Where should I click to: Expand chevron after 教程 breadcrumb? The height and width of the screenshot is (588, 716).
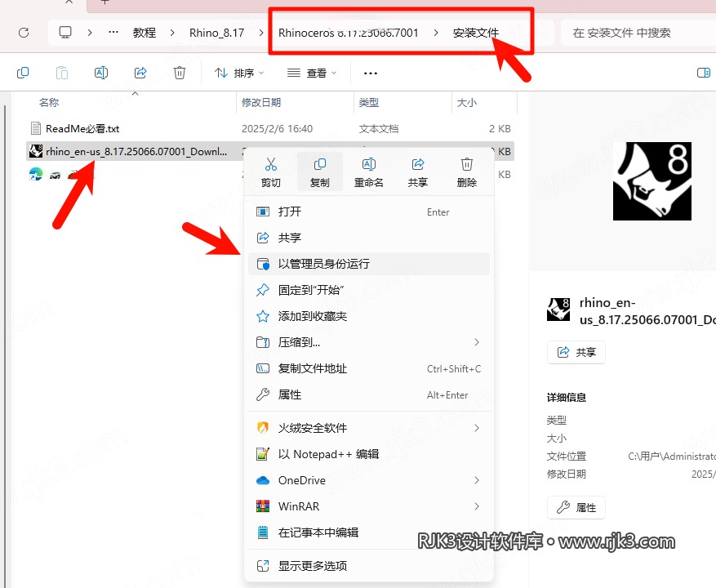(x=172, y=33)
